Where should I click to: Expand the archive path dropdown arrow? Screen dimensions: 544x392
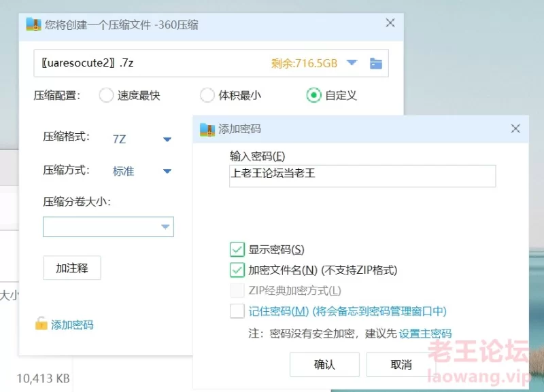[x=352, y=63]
